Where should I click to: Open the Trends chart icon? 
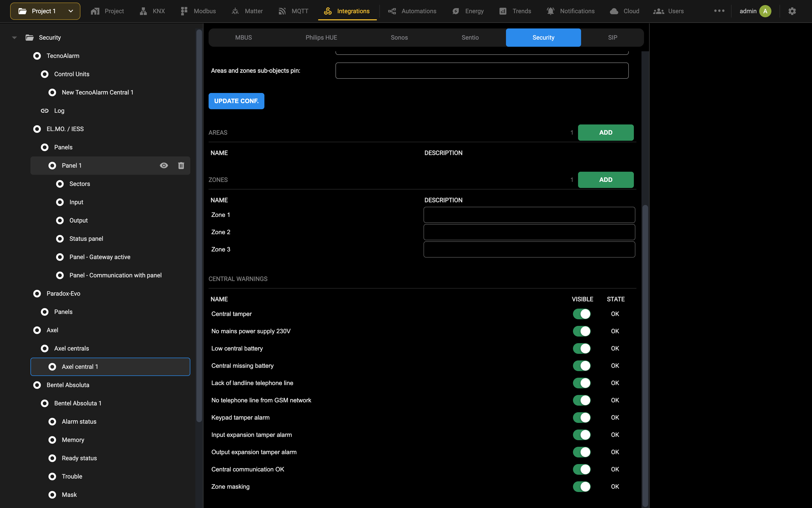[503, 11]
